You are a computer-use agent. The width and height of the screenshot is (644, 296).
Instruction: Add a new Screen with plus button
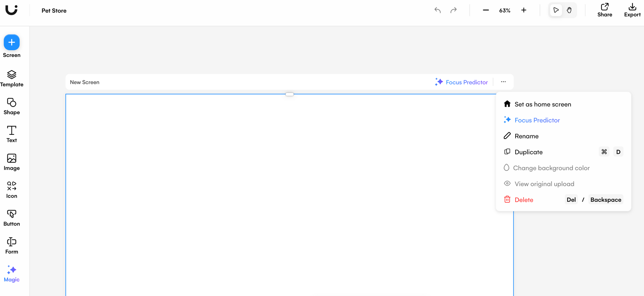pyautogui.click(x=12, y=42)
